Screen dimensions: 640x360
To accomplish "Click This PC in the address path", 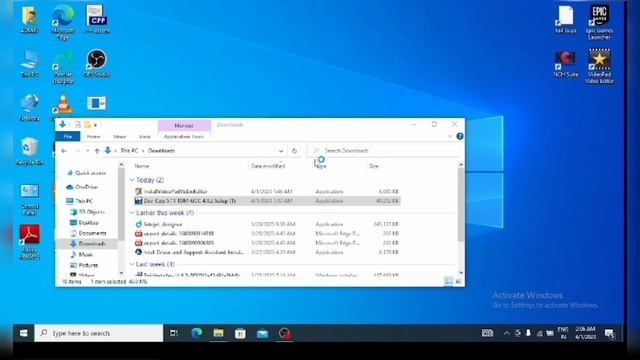I will click(x=129, y=151).
